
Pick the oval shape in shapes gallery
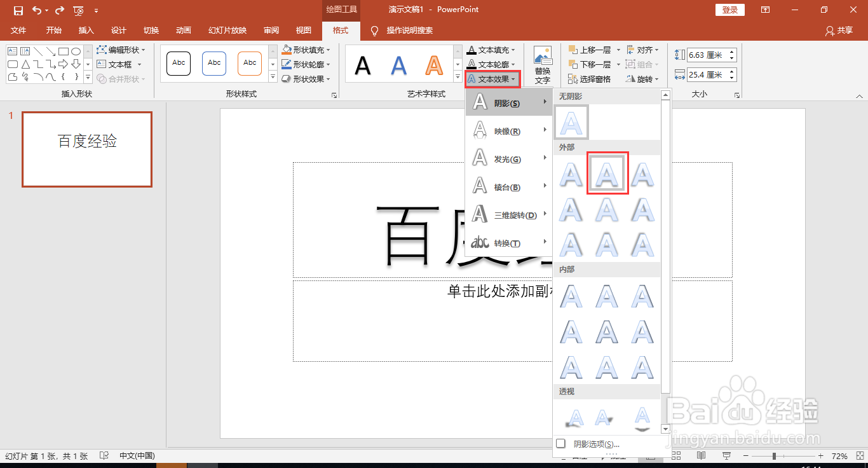tap(76, 51)
